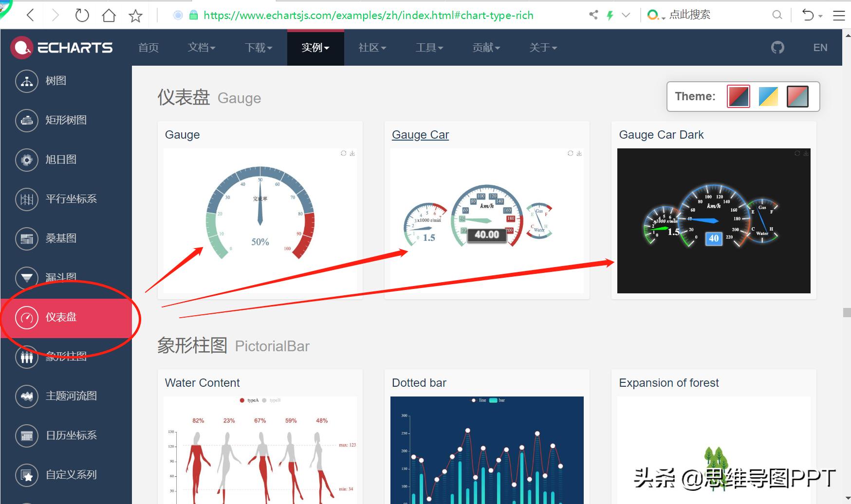This screenshot has height=504, width=851.
Task: Open the Gauge Car example link
Action: pos(420,135)
